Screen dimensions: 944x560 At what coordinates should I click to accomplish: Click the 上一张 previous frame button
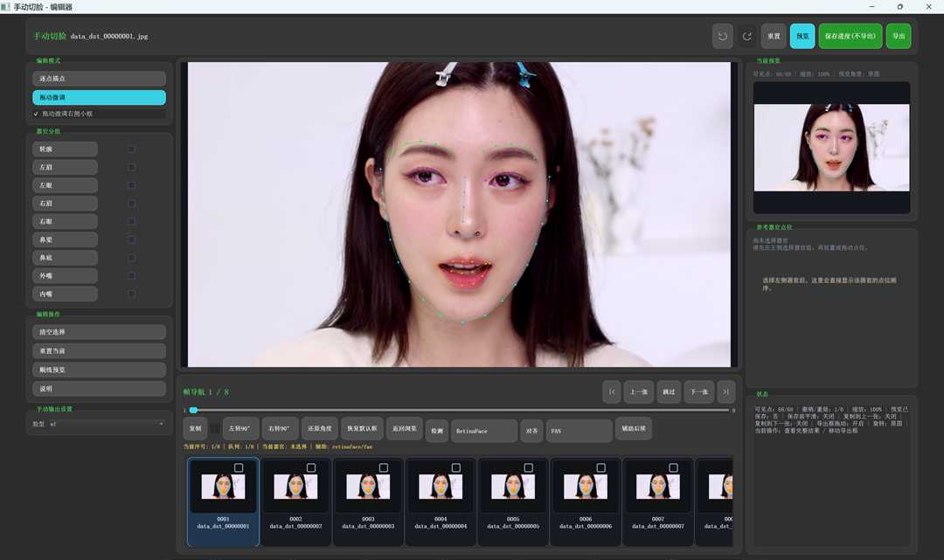pyautogui.click(x=639, y=391)
